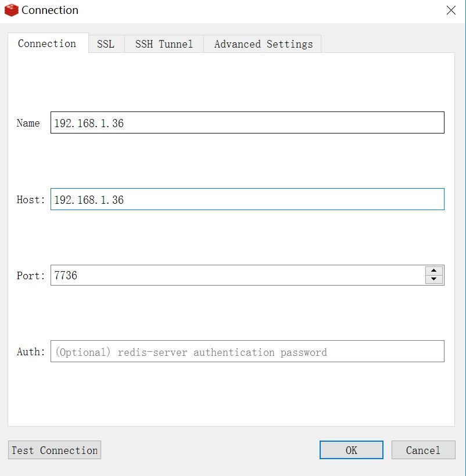Click the Connection title in title bar

[50, 10]
